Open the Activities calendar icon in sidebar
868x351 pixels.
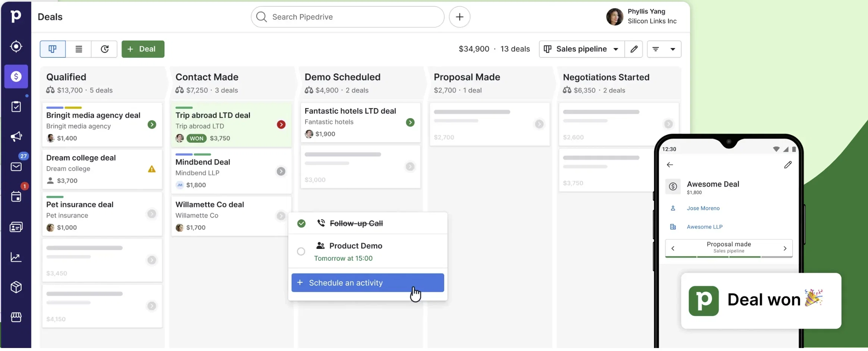click(x=16, y=196)
